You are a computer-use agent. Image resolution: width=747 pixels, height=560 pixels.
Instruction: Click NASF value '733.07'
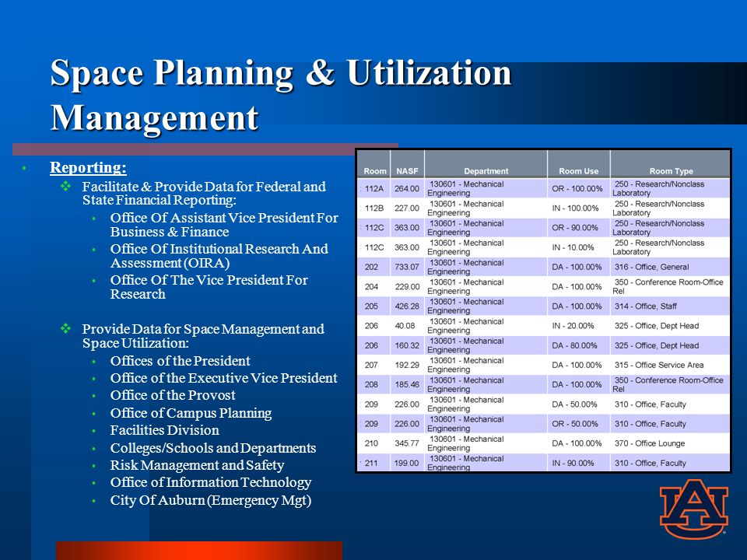coord(407,267)
